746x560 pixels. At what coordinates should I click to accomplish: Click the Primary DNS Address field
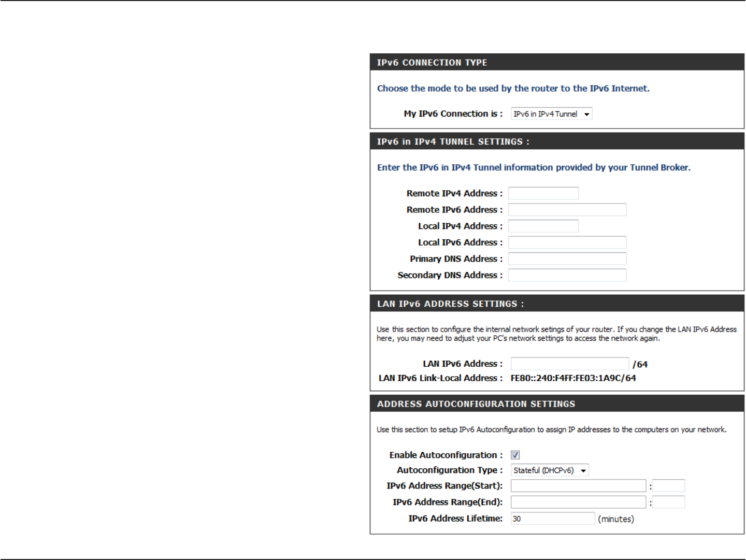[x=567, y=259]
